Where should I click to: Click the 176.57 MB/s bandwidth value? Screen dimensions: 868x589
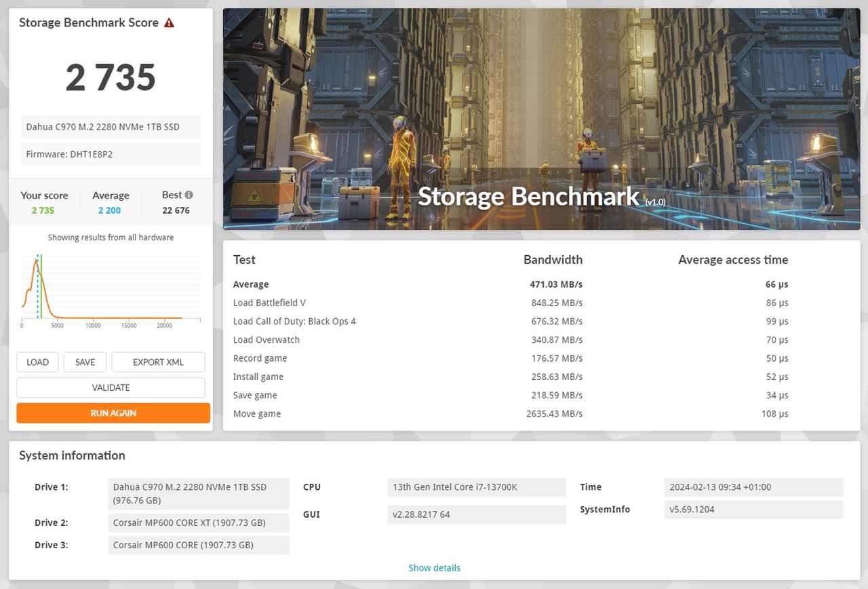coord(557,358)
